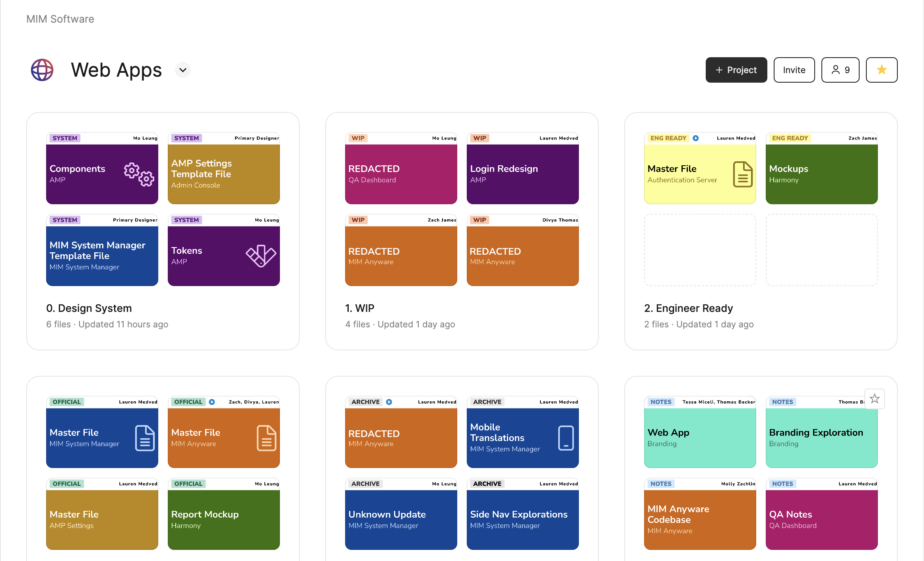
Task: Expand the Web Apps dropdown chevron
Action: 183,70
